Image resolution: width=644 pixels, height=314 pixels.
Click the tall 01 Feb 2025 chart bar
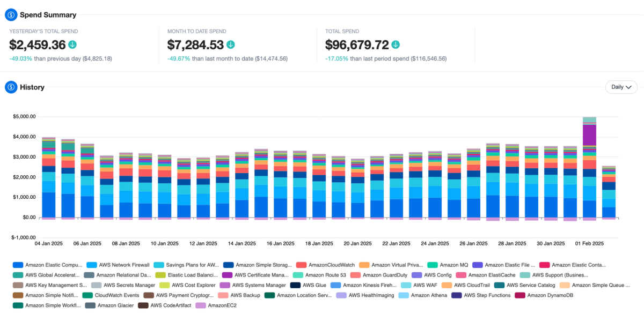coord(589,168)
